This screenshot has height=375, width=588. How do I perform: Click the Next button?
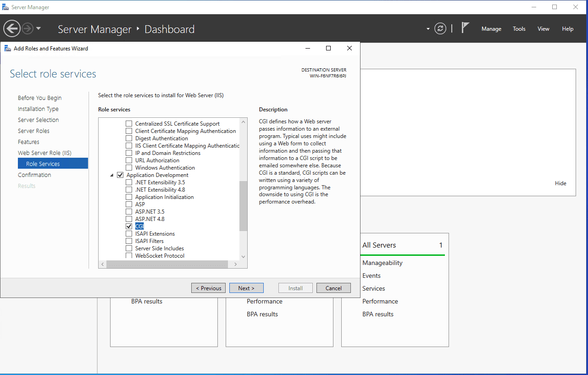click(246, 288)
